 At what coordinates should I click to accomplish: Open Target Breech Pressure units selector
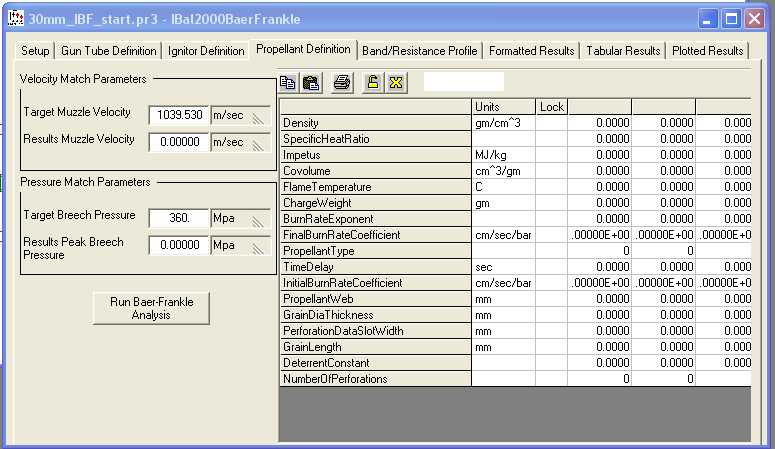click(240, 217)
